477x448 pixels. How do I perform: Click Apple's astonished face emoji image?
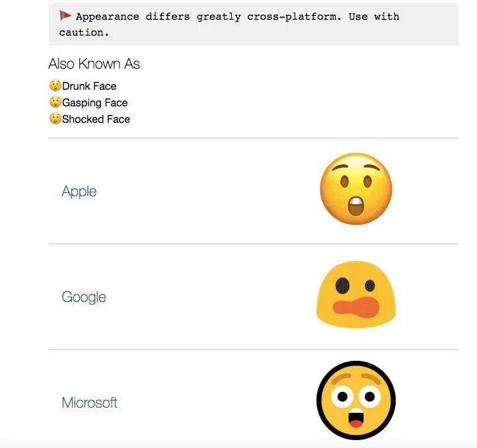[x=356, y=189]
